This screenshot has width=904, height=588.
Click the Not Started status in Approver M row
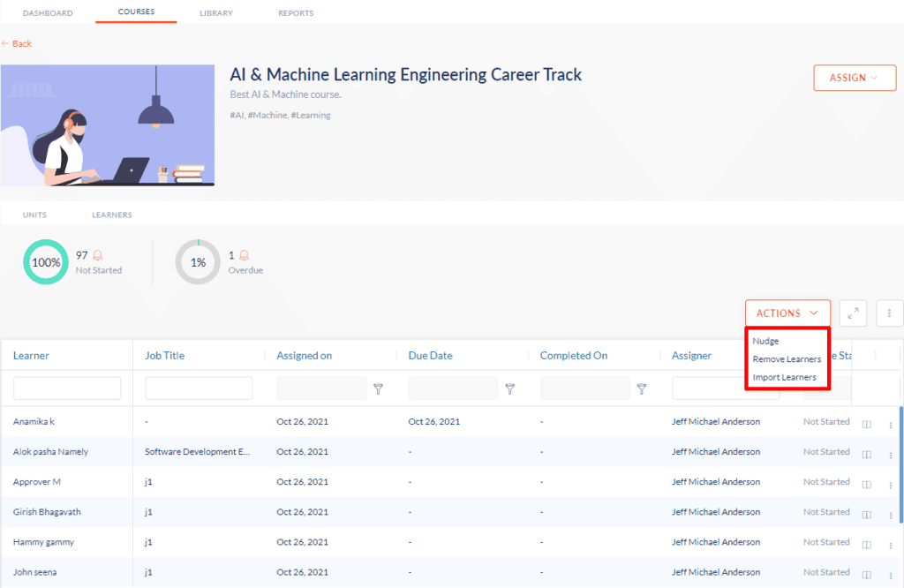tap(826, 481)
